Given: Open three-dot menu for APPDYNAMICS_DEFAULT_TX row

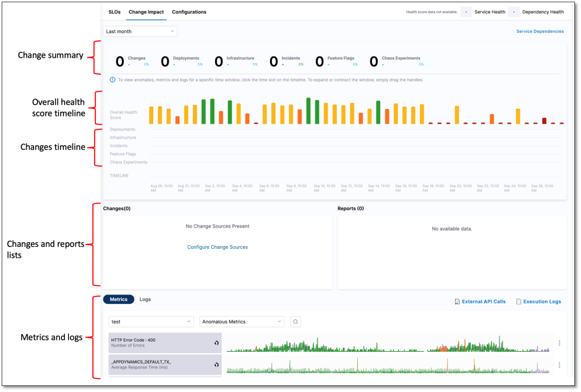Looking at the screenshot, I should tap(559, 365).
